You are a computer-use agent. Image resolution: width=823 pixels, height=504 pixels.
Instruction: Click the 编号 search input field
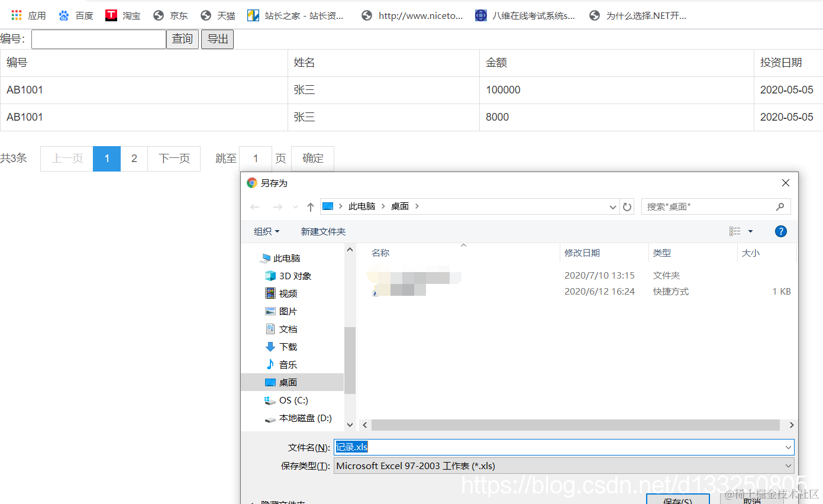click(99, 39)
